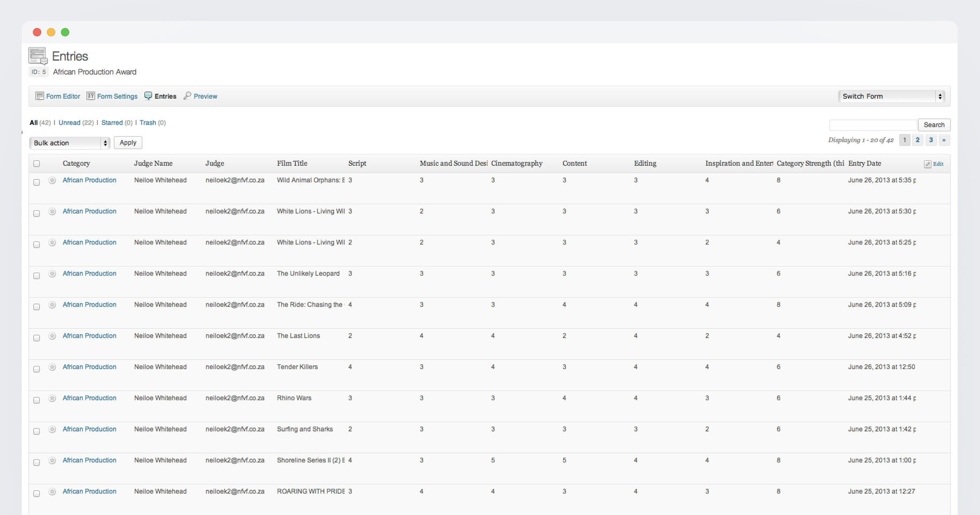
Task: Check The Last Lions row checkbox
Action: point(36,338)
